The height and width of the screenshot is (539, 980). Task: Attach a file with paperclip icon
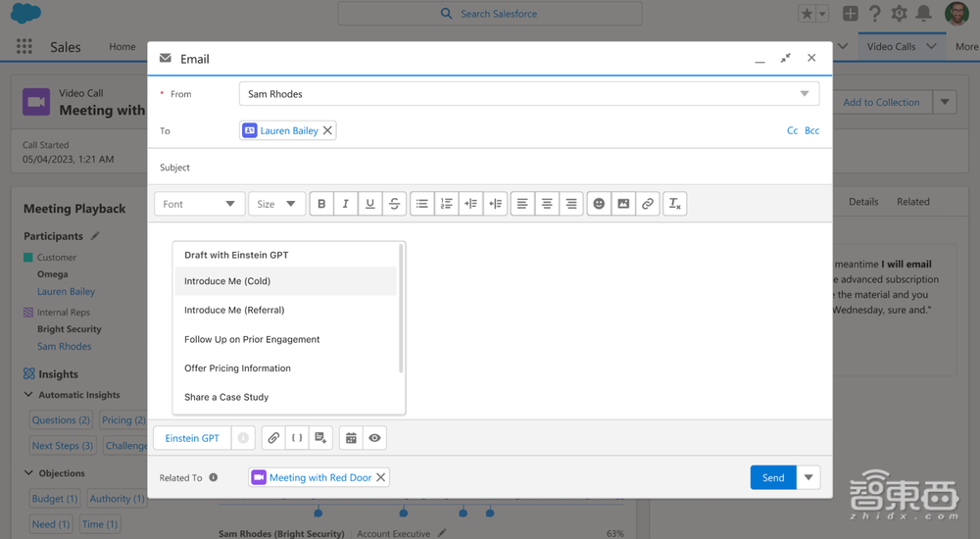click(x=273, y=438)
